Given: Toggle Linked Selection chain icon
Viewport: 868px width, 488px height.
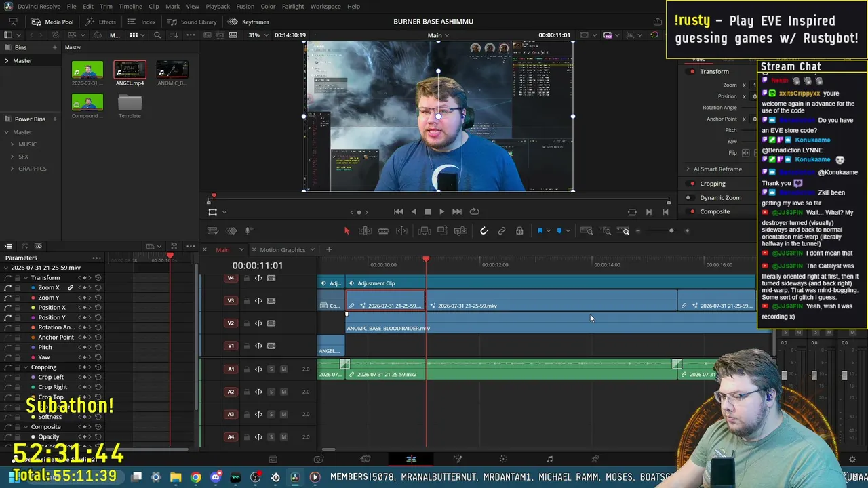Looking at the screenshot, I should (x=502, y=231).
